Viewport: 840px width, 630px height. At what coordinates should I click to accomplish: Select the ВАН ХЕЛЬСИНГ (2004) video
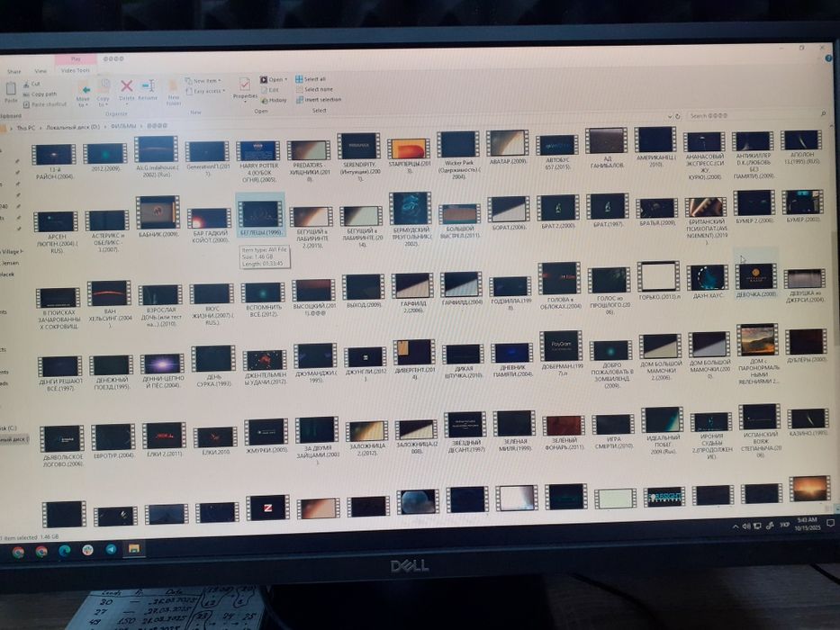coord(110,302)
